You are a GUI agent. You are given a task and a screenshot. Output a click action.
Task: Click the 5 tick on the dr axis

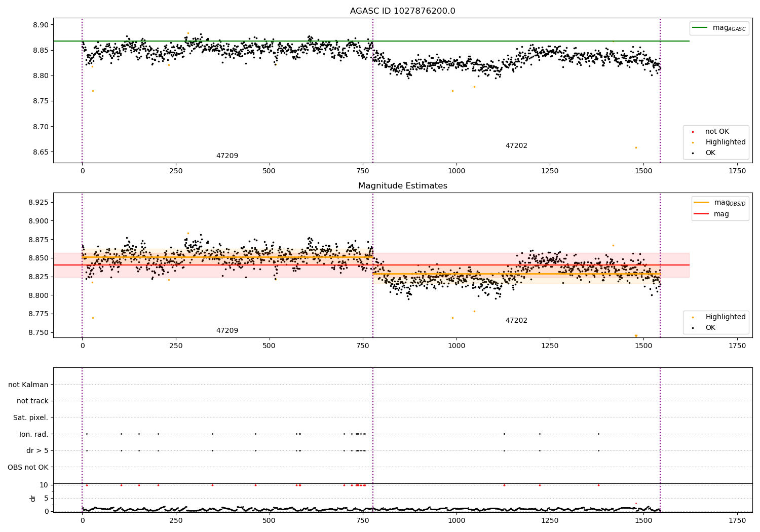click(x=46, y=499)
